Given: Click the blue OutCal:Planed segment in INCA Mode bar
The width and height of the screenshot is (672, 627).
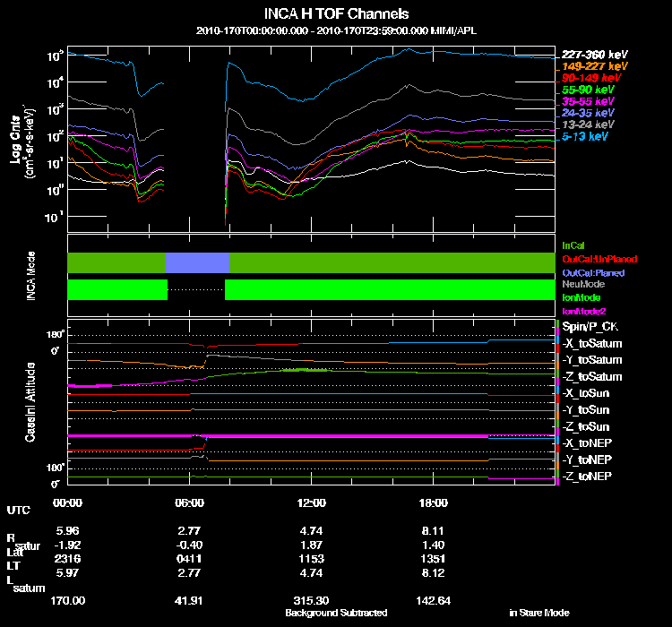Looking at the screenshot, I should pos(198,262).
